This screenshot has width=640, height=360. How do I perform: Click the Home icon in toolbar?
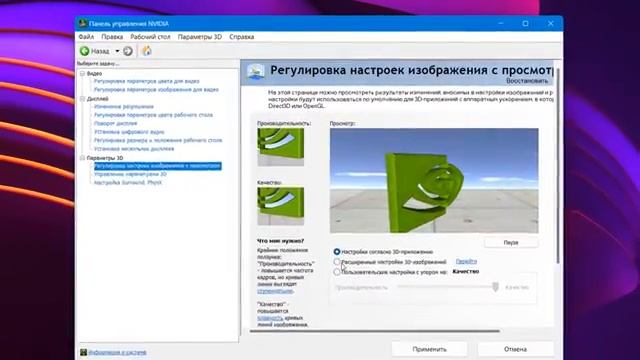tap(147, 51)
